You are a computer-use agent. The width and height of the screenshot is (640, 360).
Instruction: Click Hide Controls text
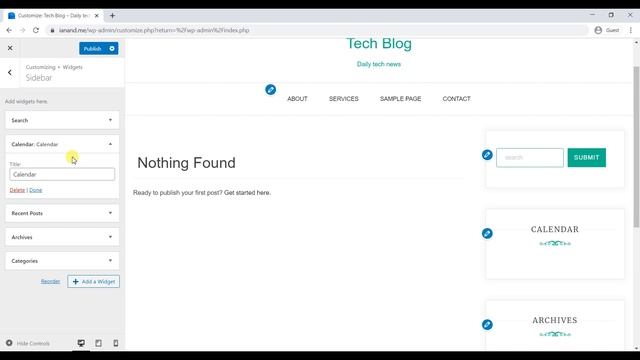[33, 343]
